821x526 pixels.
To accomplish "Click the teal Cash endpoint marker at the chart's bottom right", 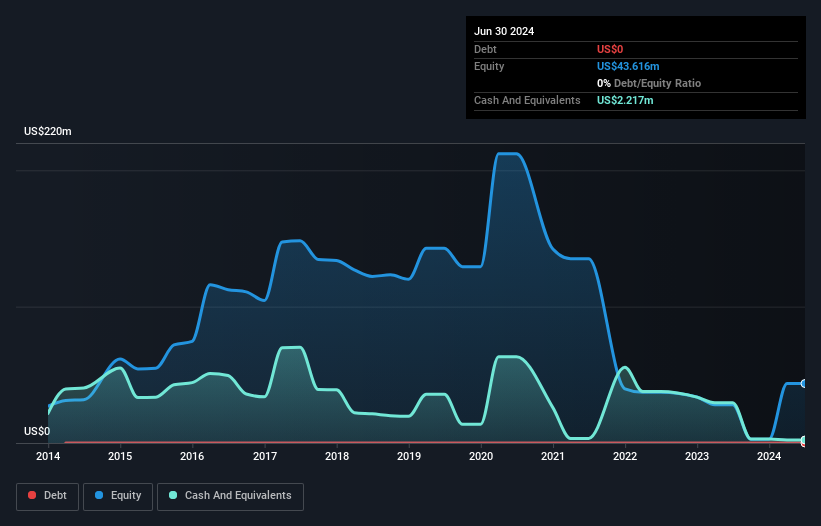I will (803, 441).
